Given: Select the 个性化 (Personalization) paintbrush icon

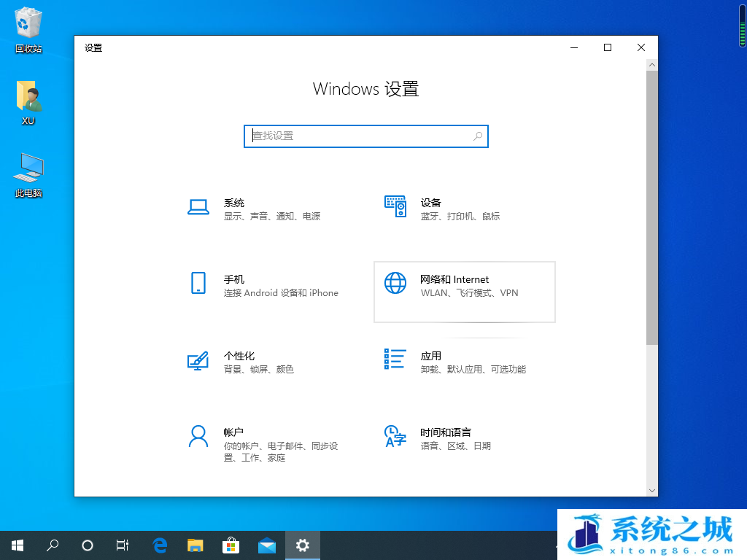Looking at the screenshot, I should 198,360.
